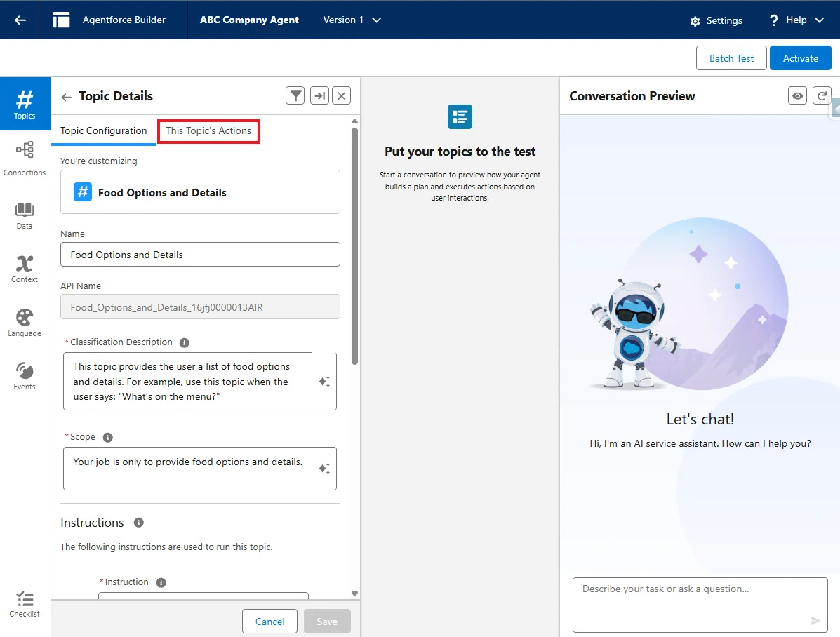
Task: Expand the Version 1 dropdown
Action: coord(352,20)
